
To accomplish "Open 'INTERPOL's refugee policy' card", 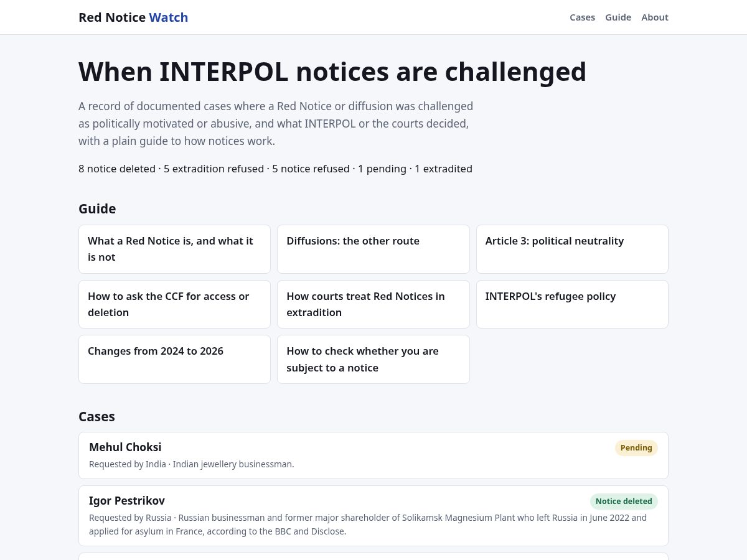I will point(572,304).
